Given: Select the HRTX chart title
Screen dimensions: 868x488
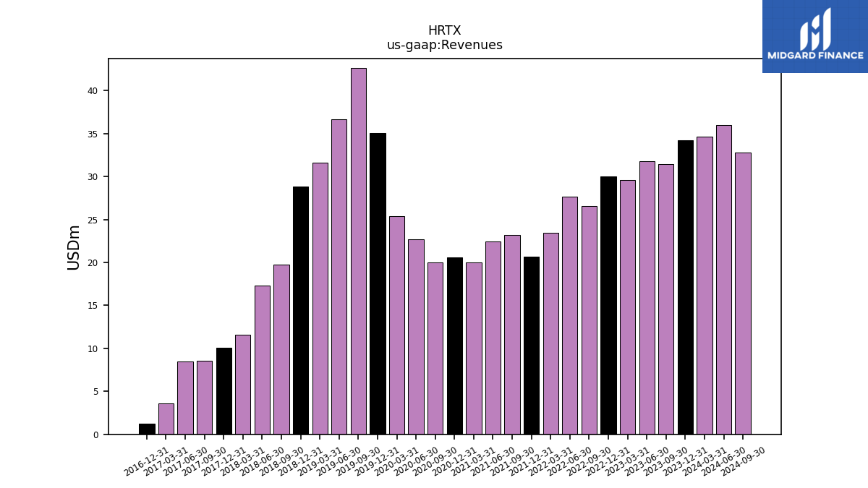Looking at the screenshot, I should [x=444, y=31].
